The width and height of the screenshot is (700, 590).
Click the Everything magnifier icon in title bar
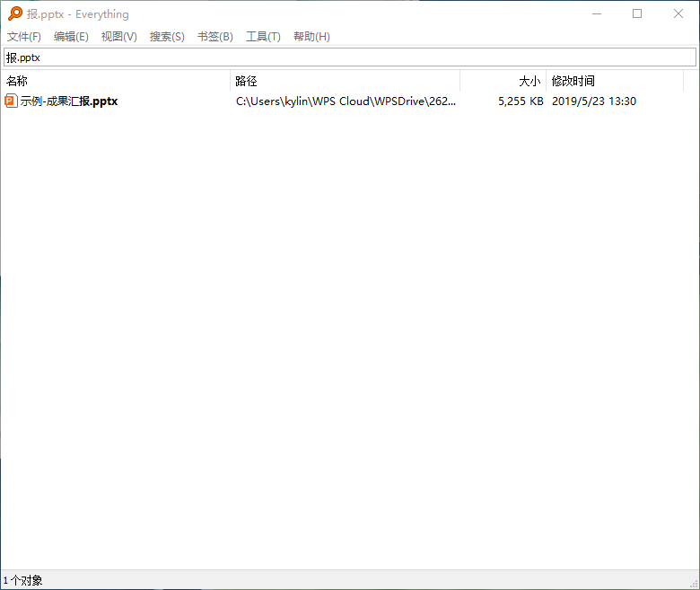14,13
